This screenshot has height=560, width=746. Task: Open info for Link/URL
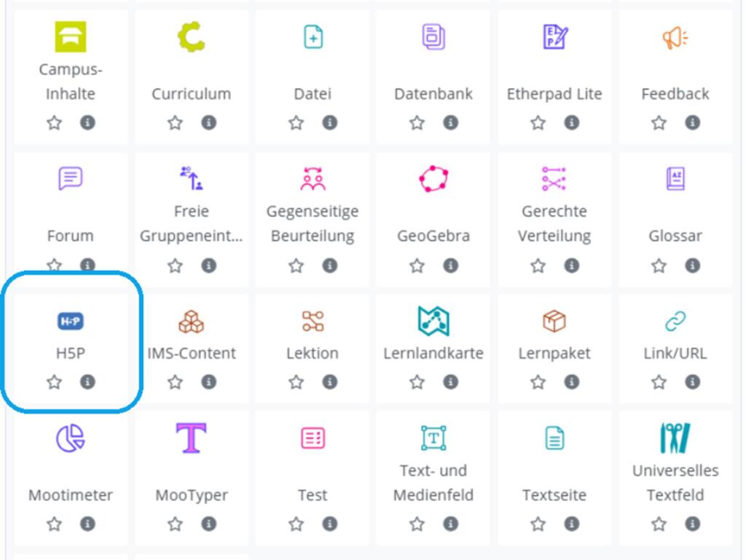pyautogui.click(x=693, y=382)
